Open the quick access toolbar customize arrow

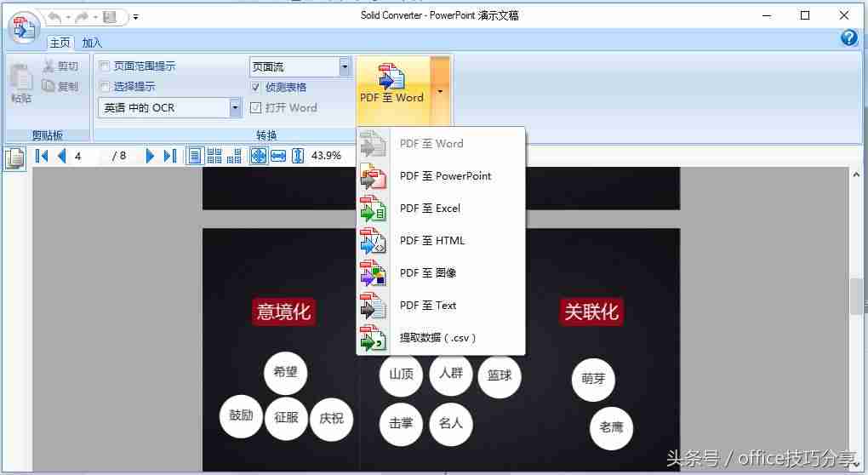click(x=135, y=18)
